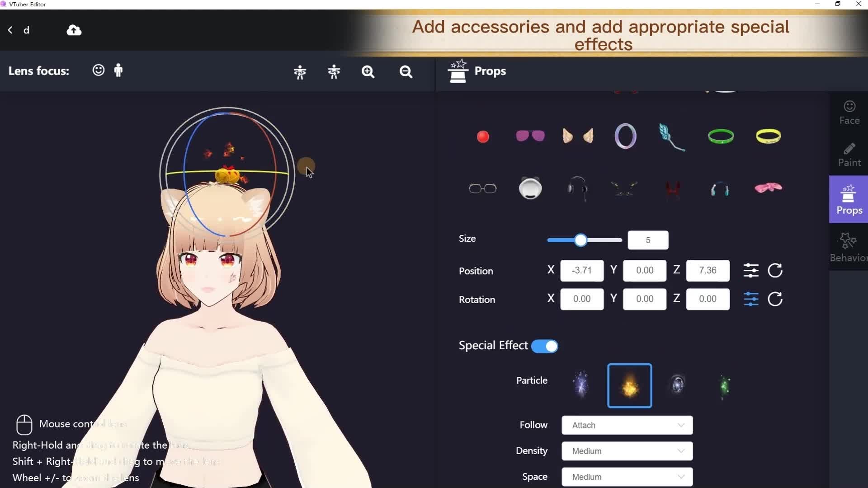Switch to the Face tab
Viewport: 868px width, 488px height.
pyautogui.click(x=849, y=113)
